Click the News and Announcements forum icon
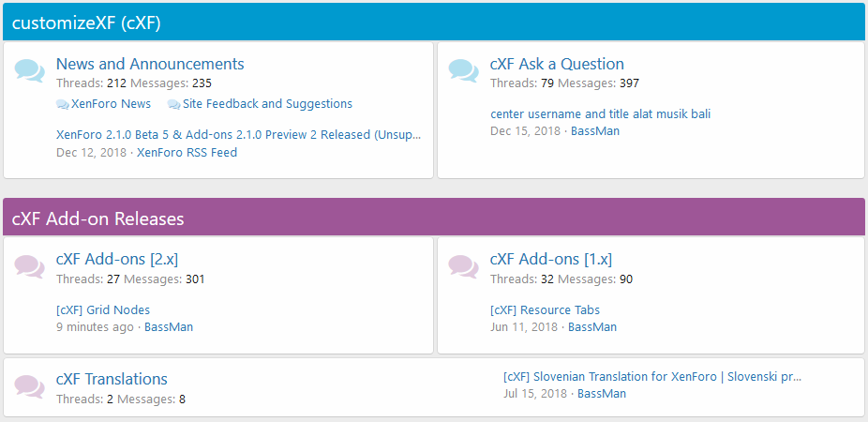868x422 pixels. [x=30, y=70]
